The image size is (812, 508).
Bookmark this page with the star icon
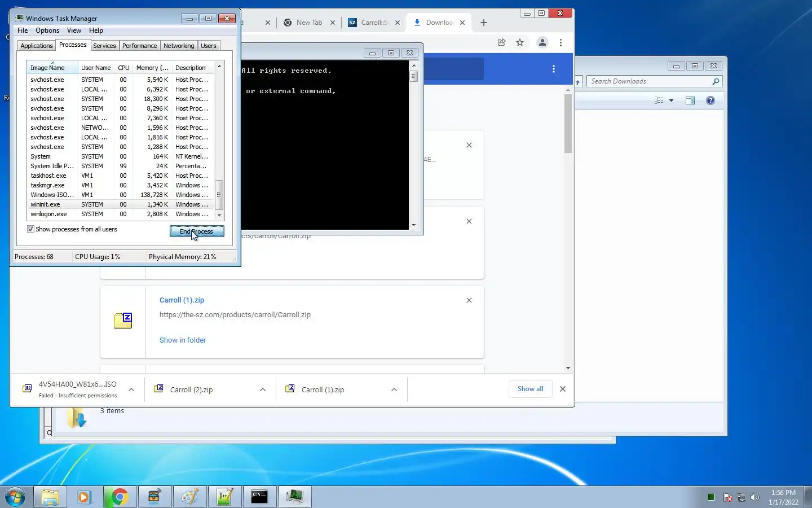tap(520, 42)
